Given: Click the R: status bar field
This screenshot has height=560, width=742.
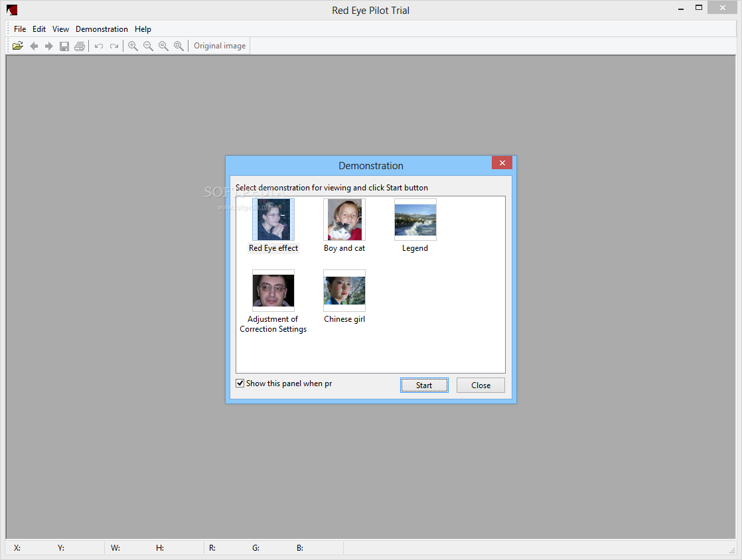Looking at the screenshot, I should (212, 547).
